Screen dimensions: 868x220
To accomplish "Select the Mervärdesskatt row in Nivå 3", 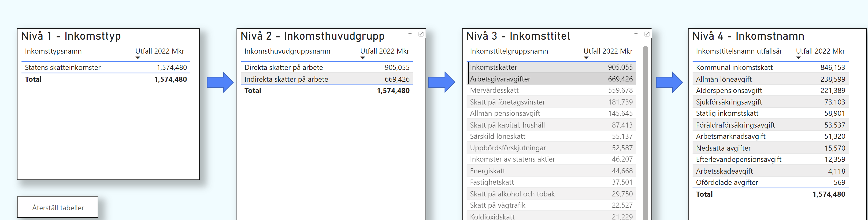I will (x=494, y=90).
